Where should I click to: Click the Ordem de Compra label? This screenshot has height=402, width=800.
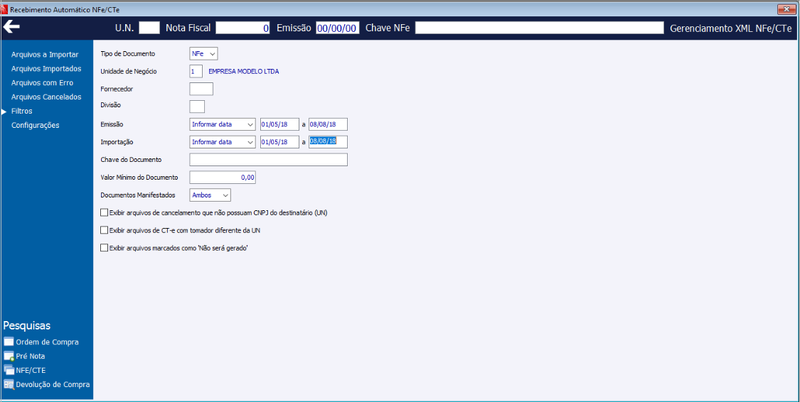click(47, 342)
